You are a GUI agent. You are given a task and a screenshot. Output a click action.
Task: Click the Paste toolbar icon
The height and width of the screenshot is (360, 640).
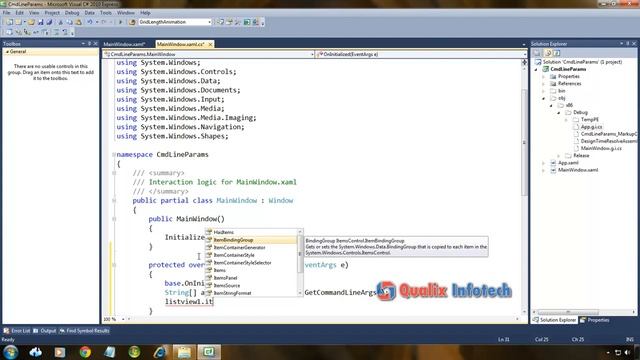(x=78, y=22)
